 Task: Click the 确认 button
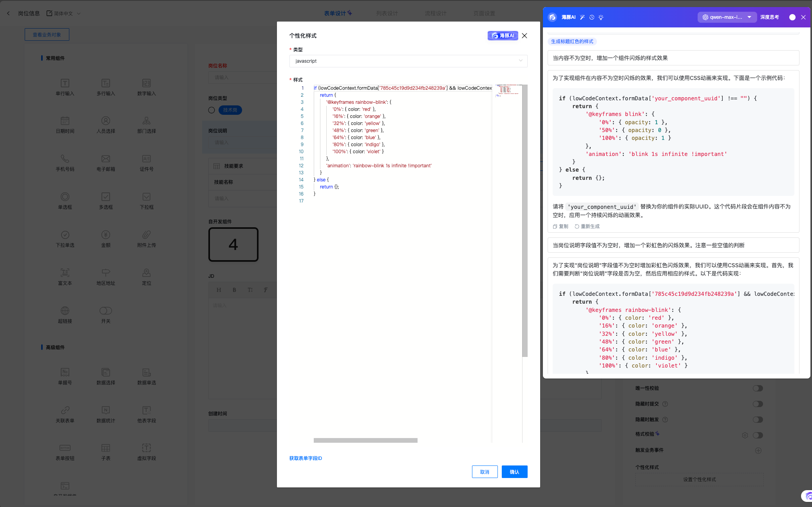tap(514, 472)
